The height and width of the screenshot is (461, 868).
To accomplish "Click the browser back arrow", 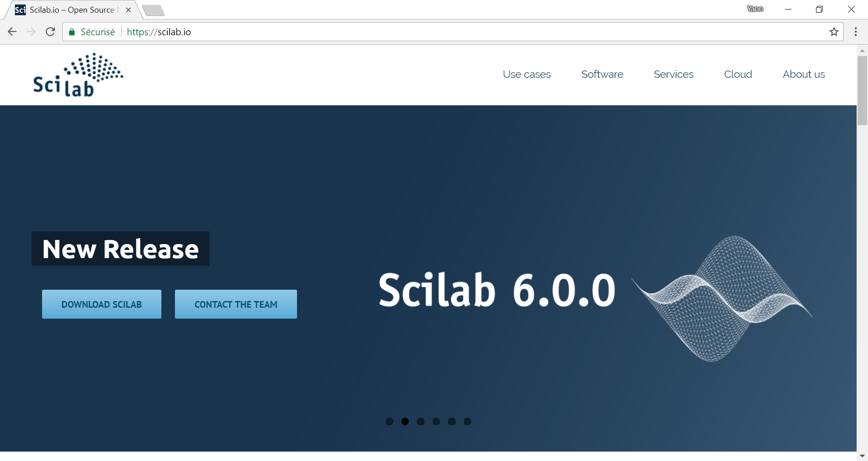I will [12, 32].
